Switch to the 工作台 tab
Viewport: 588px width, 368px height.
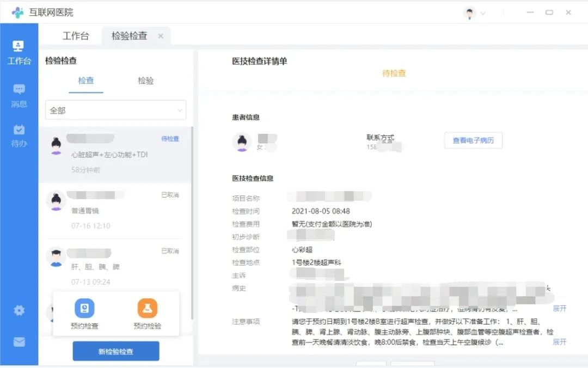click(x=76, y=36)
